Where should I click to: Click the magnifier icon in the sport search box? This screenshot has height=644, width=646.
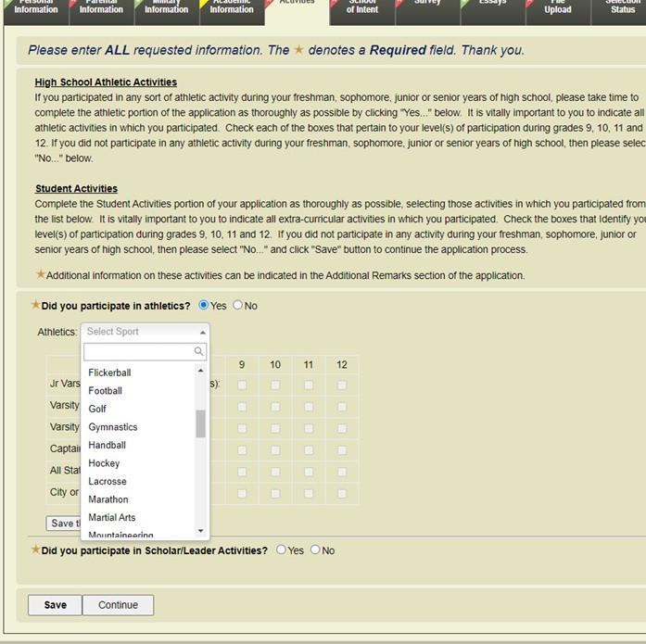click(x=198, y=352)
